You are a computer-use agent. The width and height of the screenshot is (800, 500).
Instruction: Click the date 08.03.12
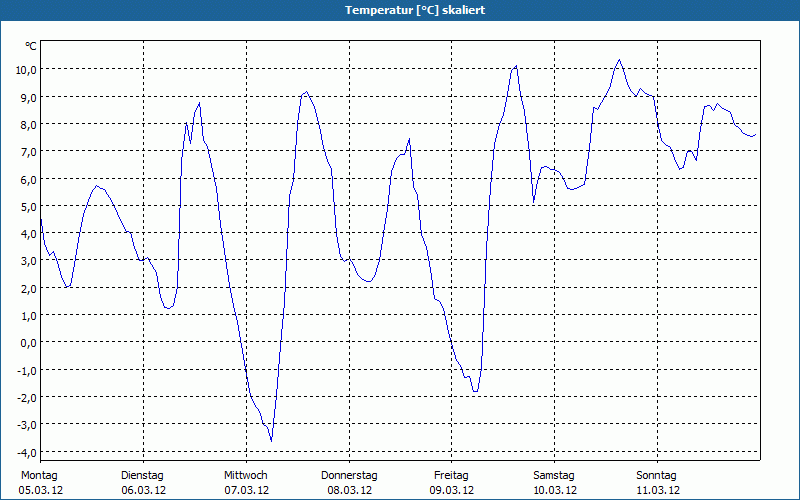tap(349, 490)
